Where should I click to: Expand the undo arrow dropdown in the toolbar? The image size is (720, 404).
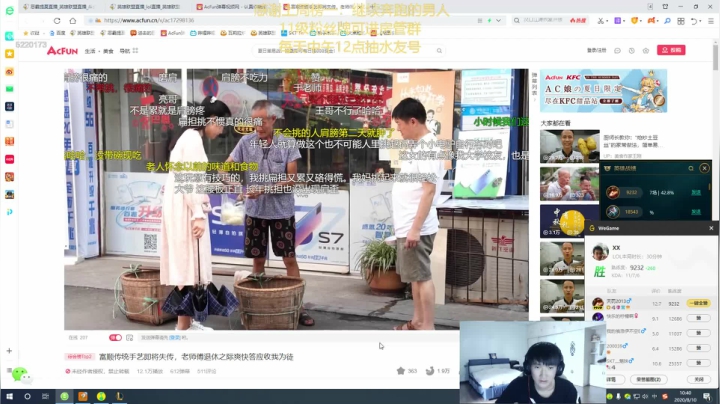pos(700,21)
